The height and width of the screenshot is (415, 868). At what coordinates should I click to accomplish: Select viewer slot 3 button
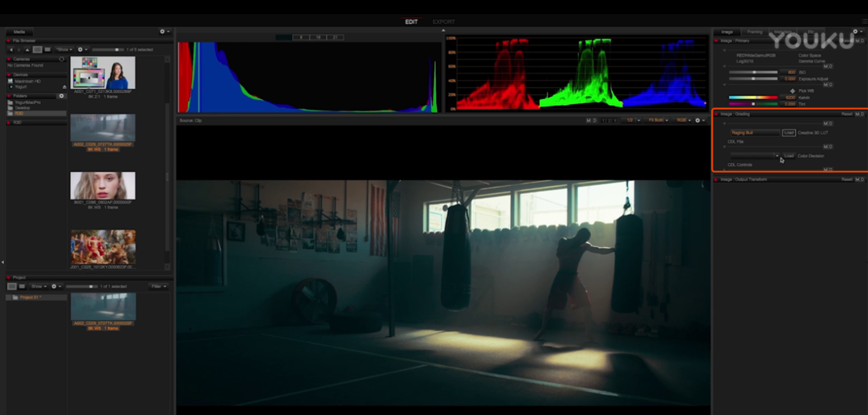point(615,121)
